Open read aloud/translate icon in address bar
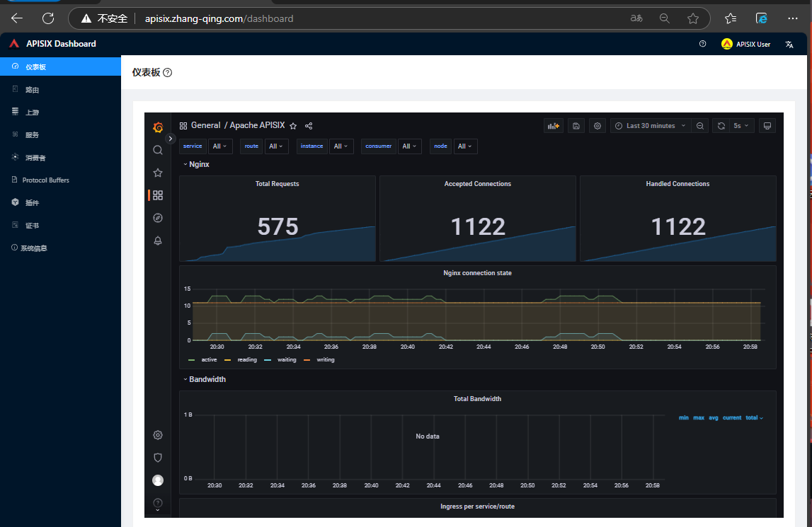 tap(636, 18)
